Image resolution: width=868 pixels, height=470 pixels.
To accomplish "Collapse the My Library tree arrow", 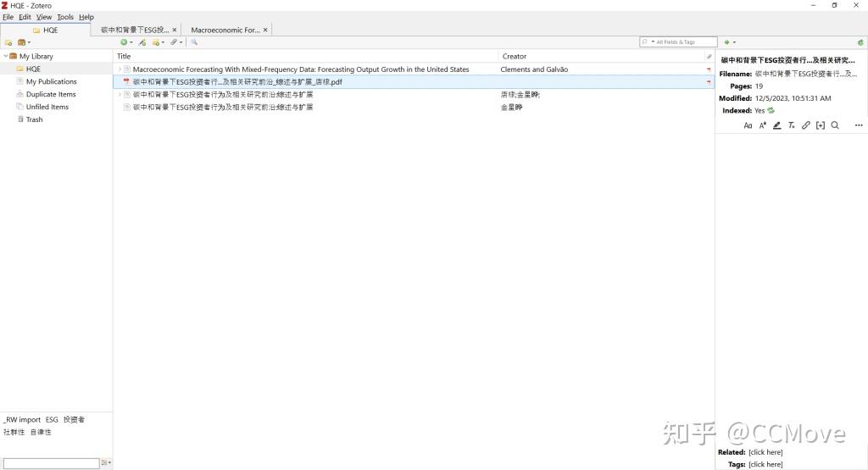I will (6, 56).
